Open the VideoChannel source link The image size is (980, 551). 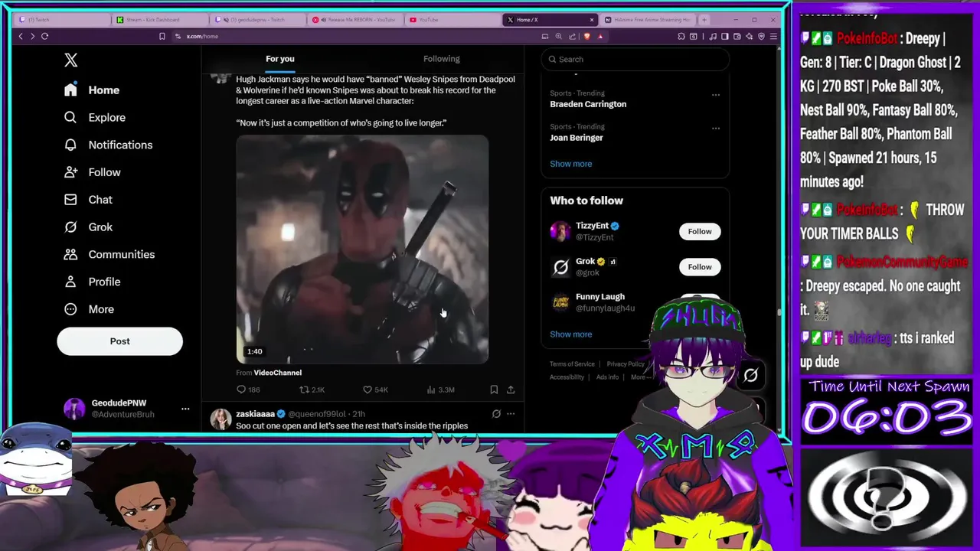click(277, 373)
